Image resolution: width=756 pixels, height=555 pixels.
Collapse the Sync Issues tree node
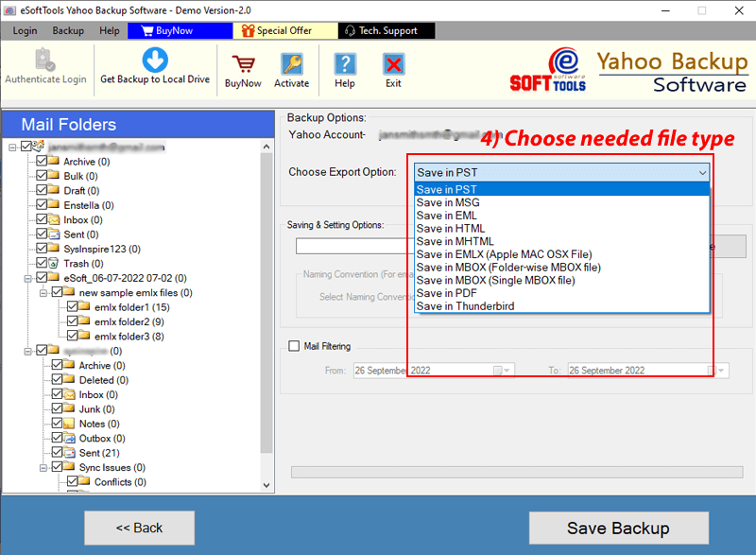[43, 467]
